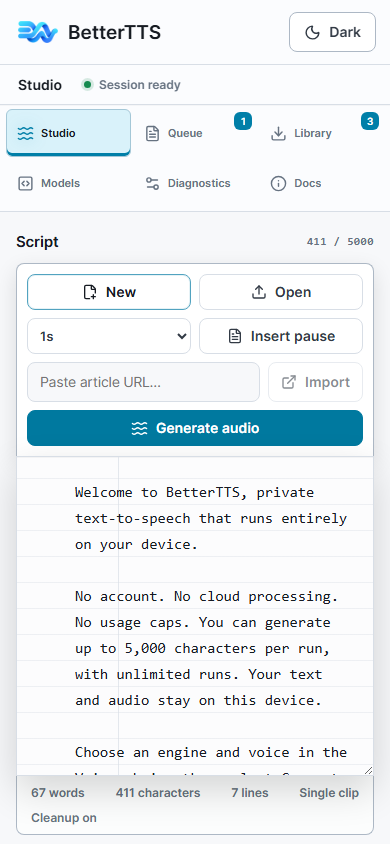The width and height of the screenshot is (390, 844).
Task: Click the line 'No account. No cloud processing.'
Action: (207, 596)
